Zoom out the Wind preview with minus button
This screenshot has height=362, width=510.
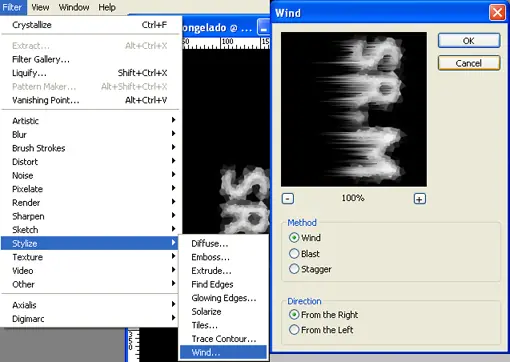[x=288, y=199]
